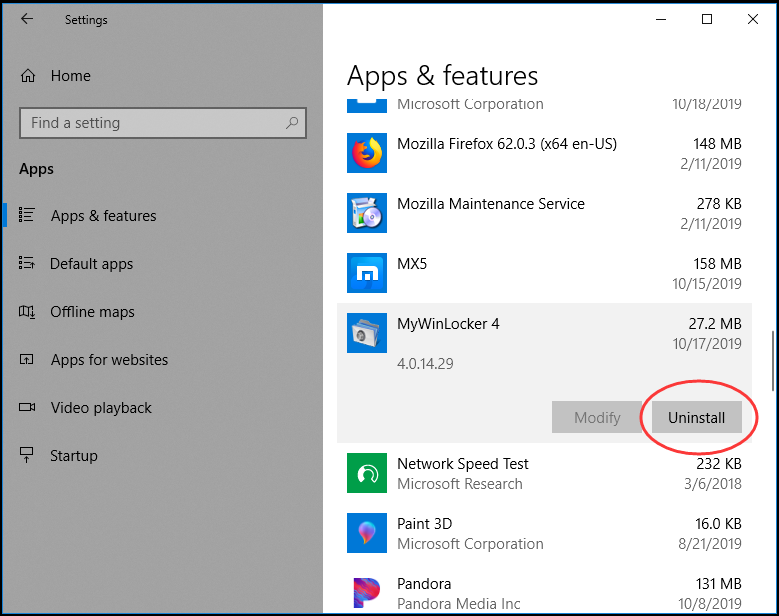Click the 131 MB size value
Image resolution: width=779 pixels, height=616 pixels.
[x=718, y=584]
